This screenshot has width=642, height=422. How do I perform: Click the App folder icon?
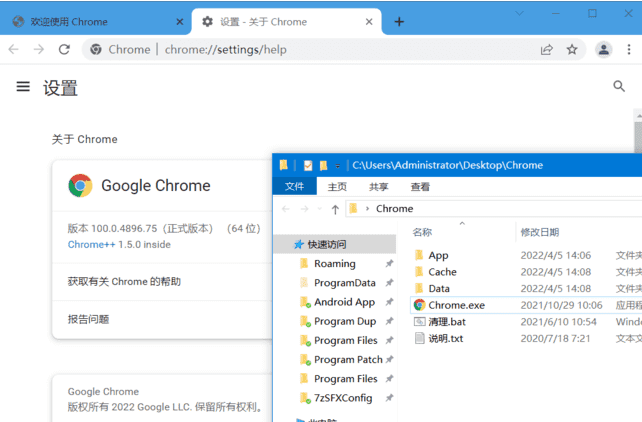click(419, 255)
